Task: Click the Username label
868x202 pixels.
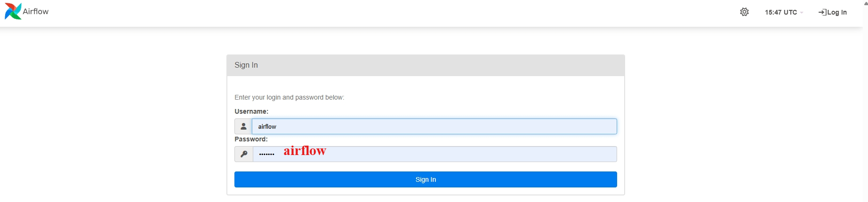Action: [251, 111]
